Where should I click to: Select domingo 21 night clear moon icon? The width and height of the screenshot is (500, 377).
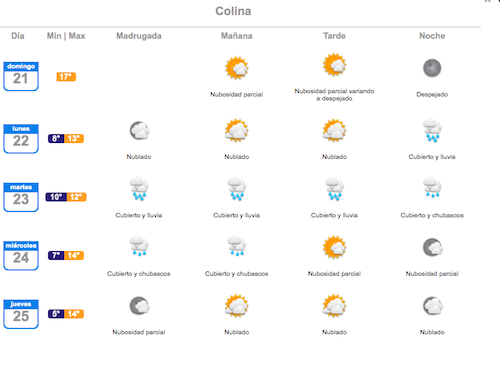coord(432,68)
